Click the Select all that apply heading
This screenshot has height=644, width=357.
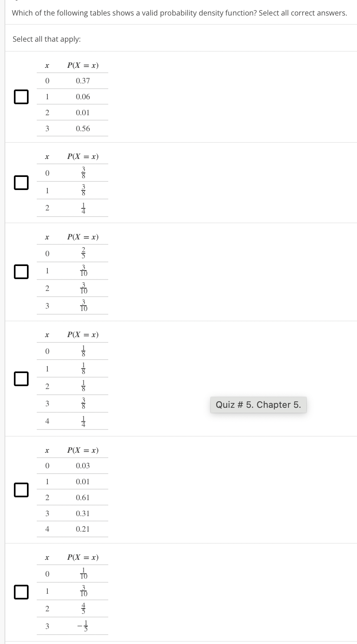point(46,39)
